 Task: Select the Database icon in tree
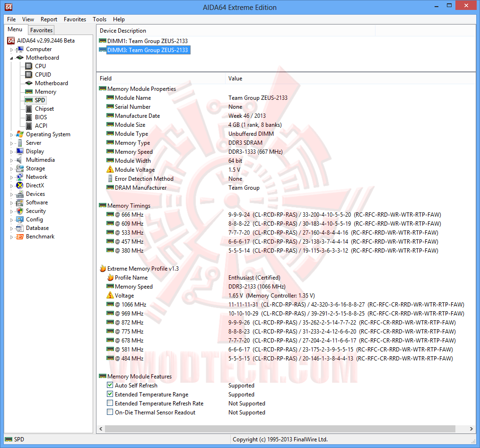pos(20,228)
